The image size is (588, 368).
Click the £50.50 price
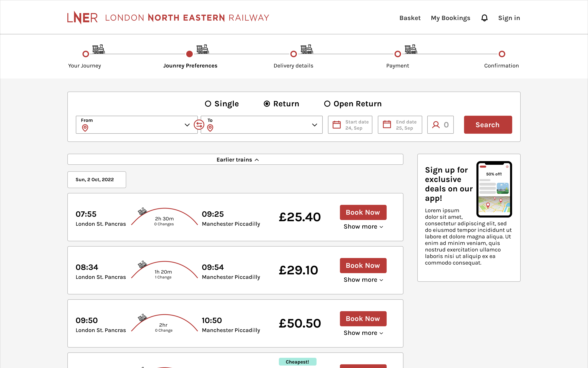pyautogui.click(x=300, y=323)
